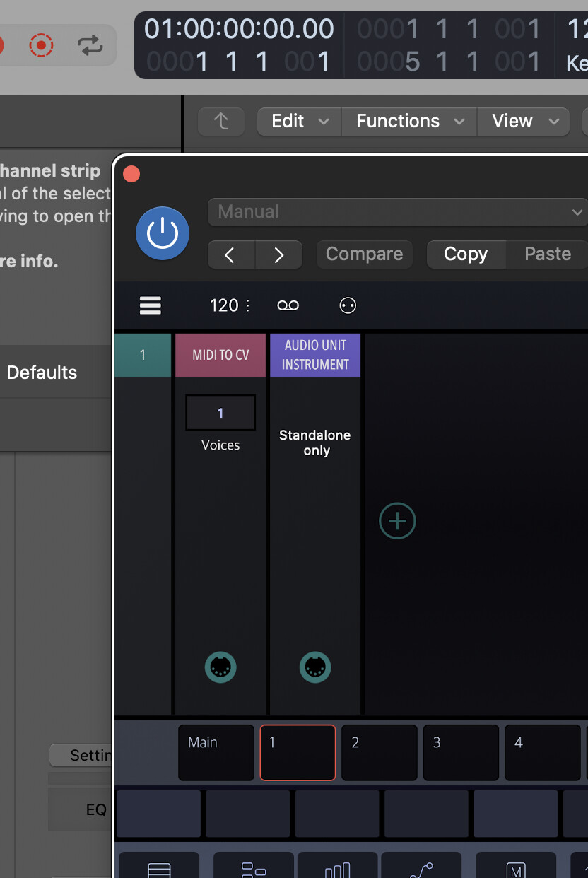Click the Compare button
The height and width of the screenshot is (878, 588).
[x=364, y=254]
